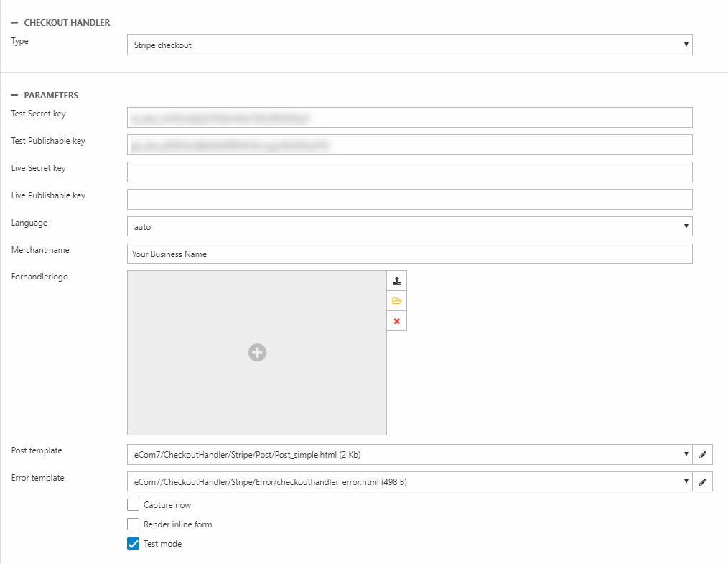This screenshot has width=728, height=564.
Task: Collapse the Checkout Handler section
Action: pyautogui.click(x=14, y=23)
